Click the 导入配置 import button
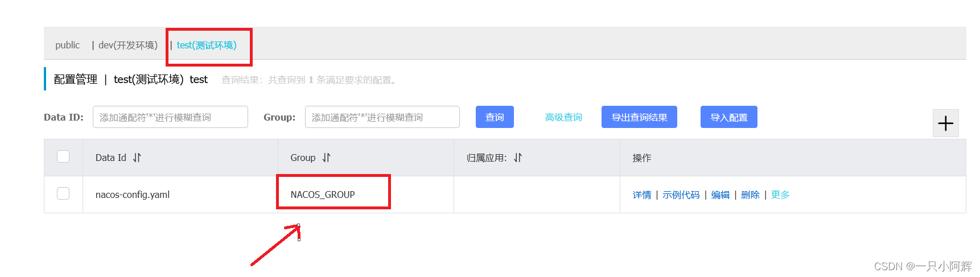This screenshot has height=277, width=980. (x=729, y=117)
